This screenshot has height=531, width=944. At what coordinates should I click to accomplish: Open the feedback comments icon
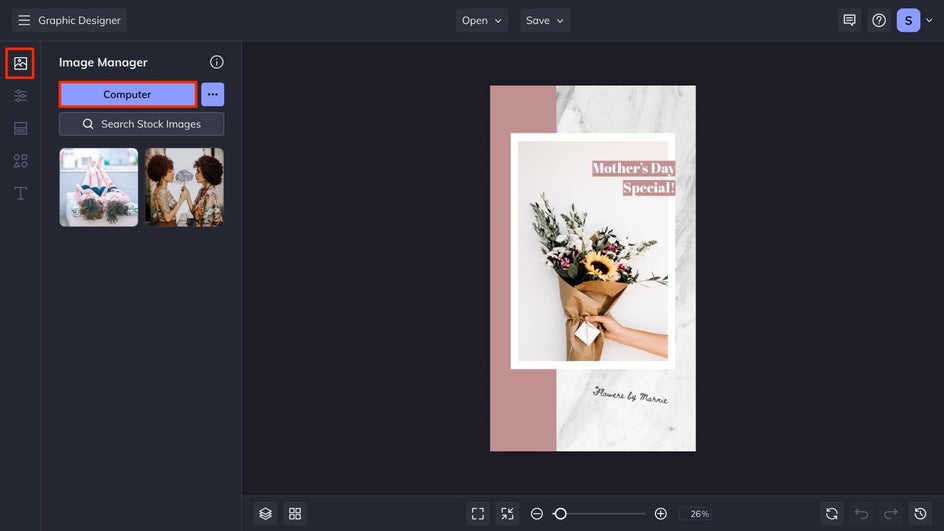tap(849, 20)
